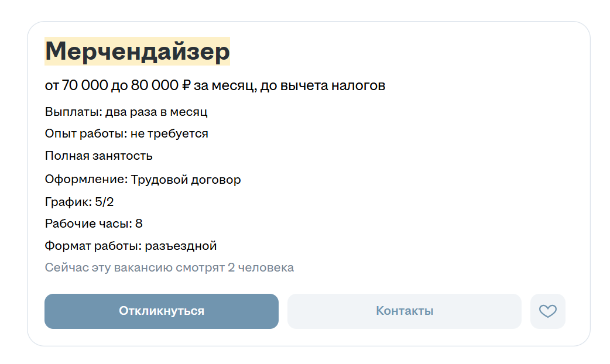Viewport: 610px width, 364px height.
Task: Click the Выплаты: два раза в месяц line
Action: 126,112
